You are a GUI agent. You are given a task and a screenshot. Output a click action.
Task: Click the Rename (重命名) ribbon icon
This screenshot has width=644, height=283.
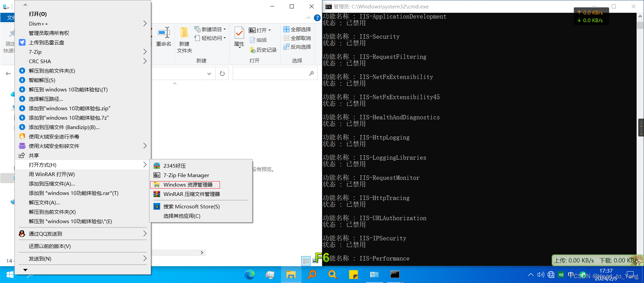[164, 33]
